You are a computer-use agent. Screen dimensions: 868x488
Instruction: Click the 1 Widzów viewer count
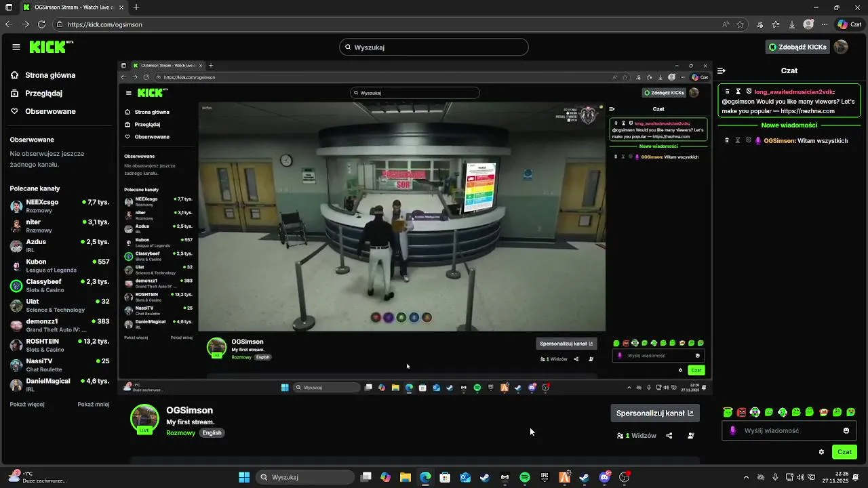637,436
